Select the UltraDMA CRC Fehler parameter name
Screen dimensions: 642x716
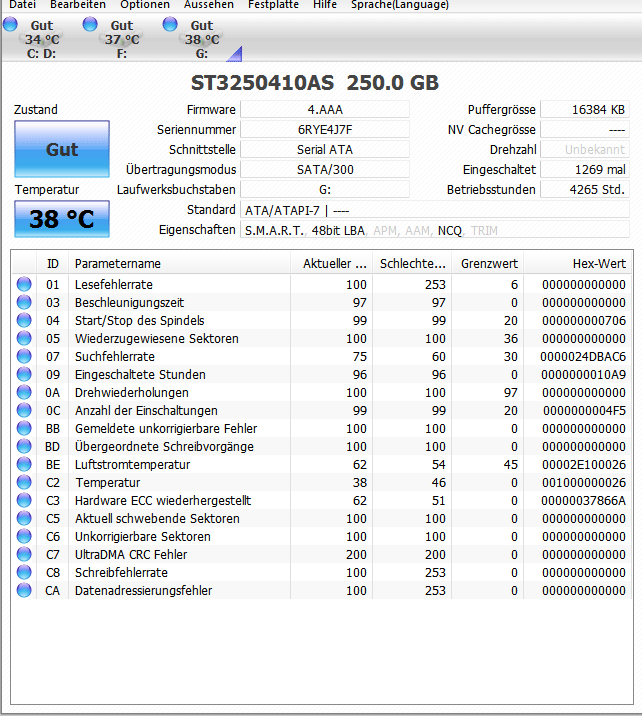(x=131, y=554)
